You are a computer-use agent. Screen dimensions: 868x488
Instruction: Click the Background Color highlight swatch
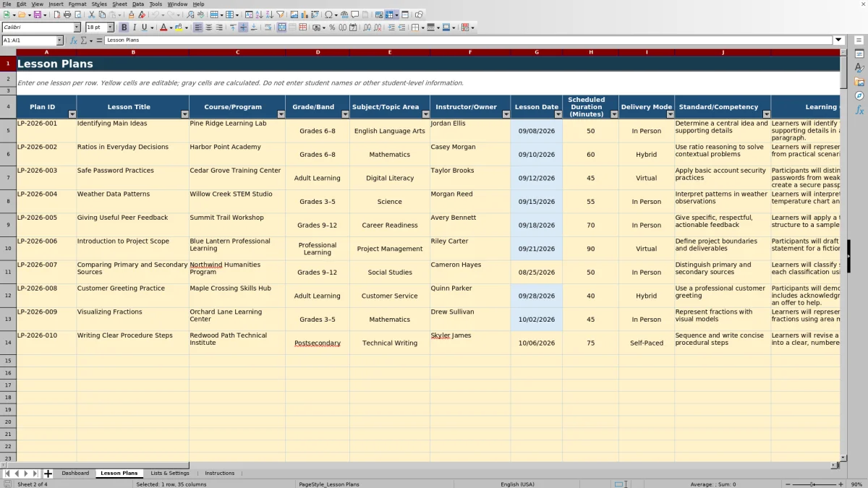pos(178,27)
